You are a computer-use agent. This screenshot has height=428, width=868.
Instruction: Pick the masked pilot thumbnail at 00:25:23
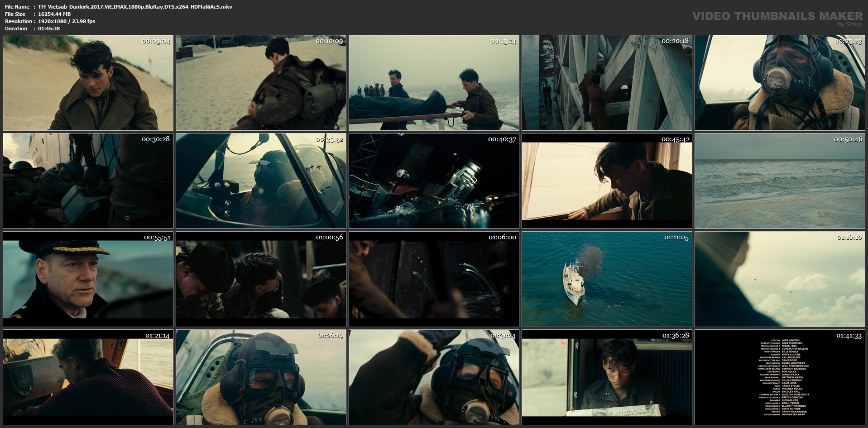coord(780,83)
